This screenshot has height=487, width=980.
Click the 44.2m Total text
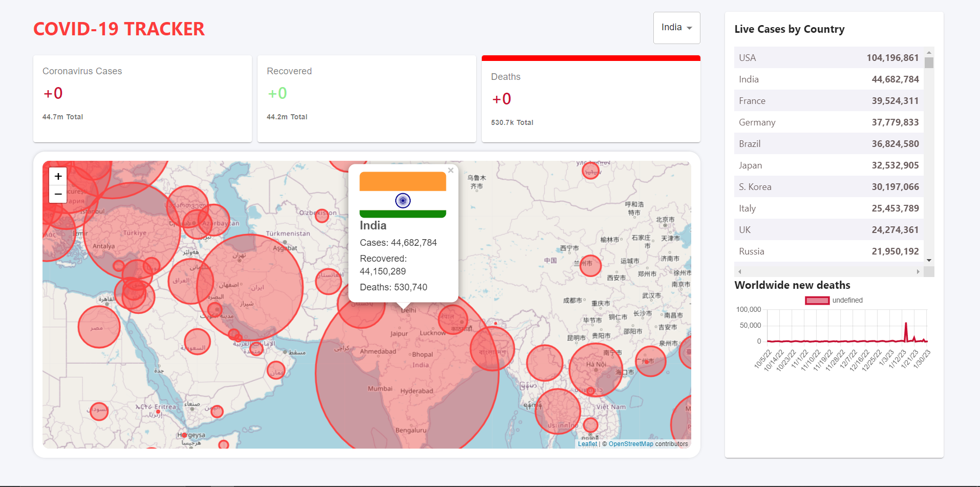[x=287, y=117]
